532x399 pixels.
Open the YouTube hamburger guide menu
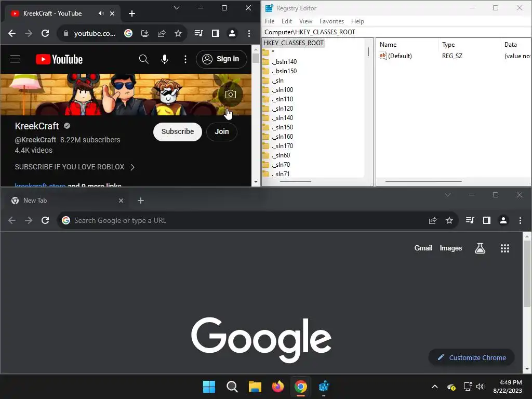[15, 59]
